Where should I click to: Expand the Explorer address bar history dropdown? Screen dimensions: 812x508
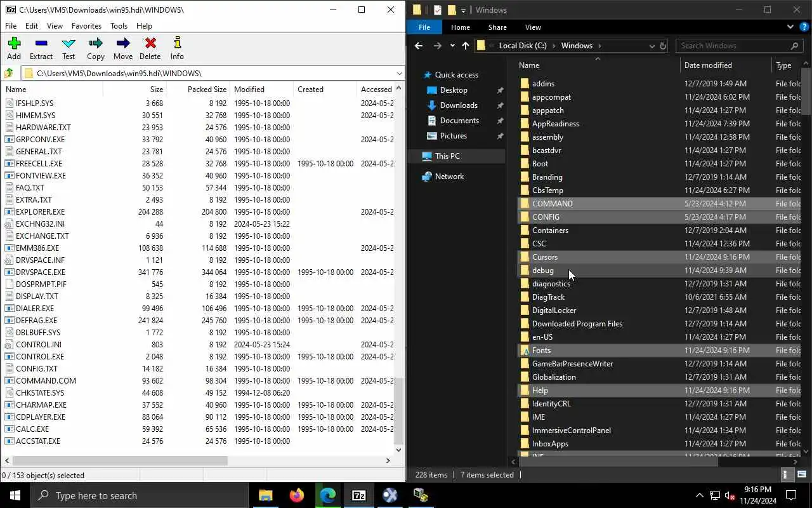click(x=652, y=46)
